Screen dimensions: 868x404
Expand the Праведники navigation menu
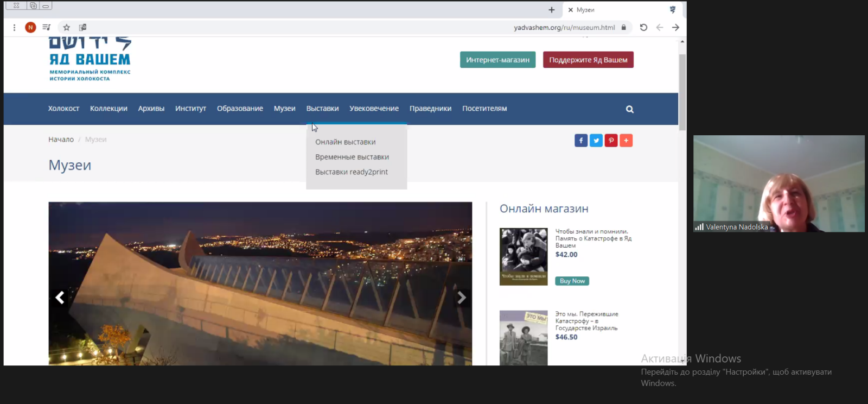(430, 109)
